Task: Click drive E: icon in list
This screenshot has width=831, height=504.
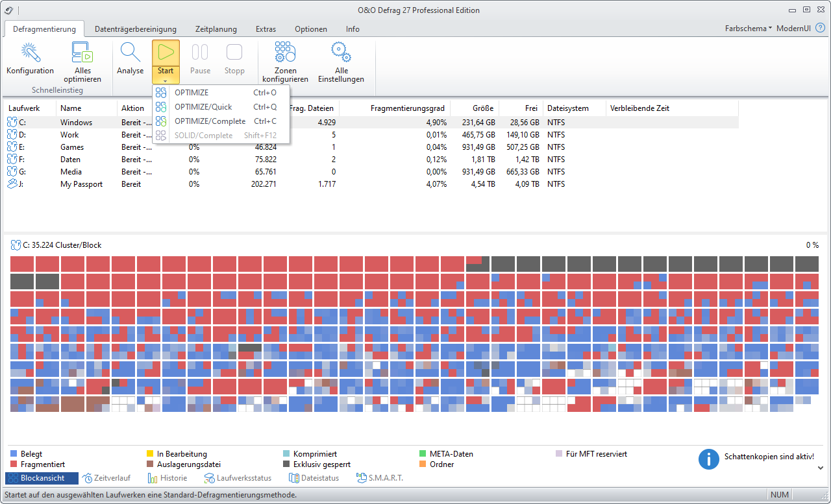Action: pos(12,147)
